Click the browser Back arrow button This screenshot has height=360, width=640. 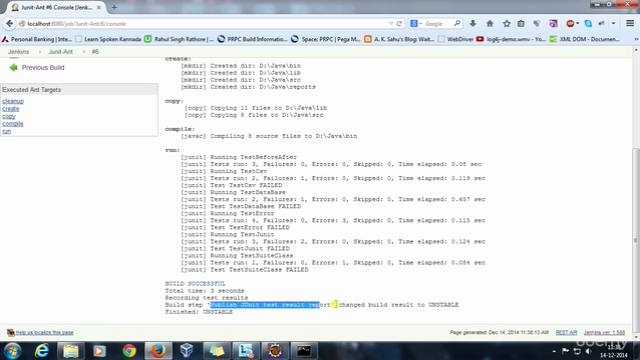9,24
